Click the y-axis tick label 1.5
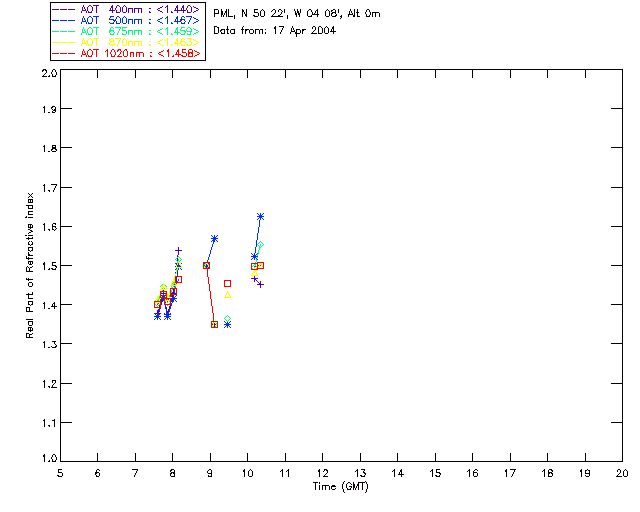The height and width of the screenshot is (512, 640). [x=49, y=266]
